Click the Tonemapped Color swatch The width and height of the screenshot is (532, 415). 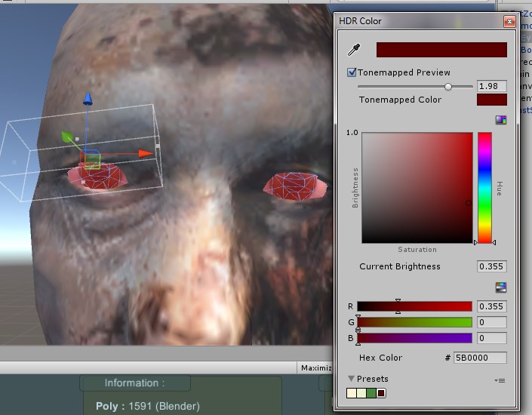(x=492, y=100)
